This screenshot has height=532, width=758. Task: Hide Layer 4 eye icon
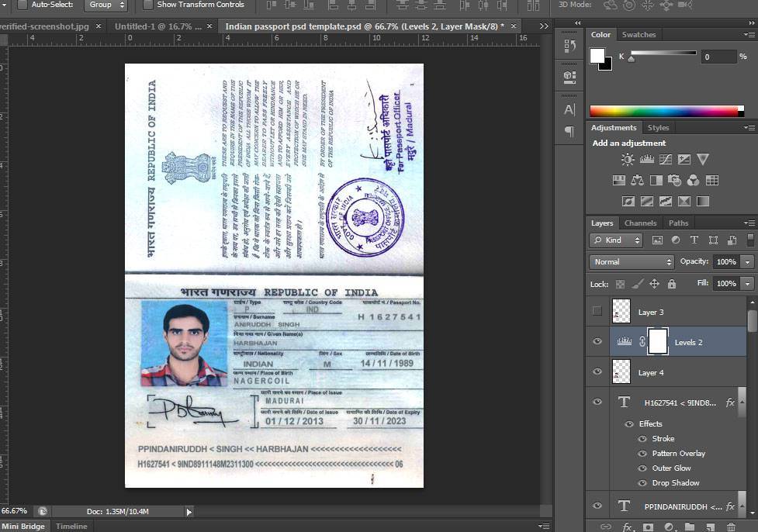597,371
